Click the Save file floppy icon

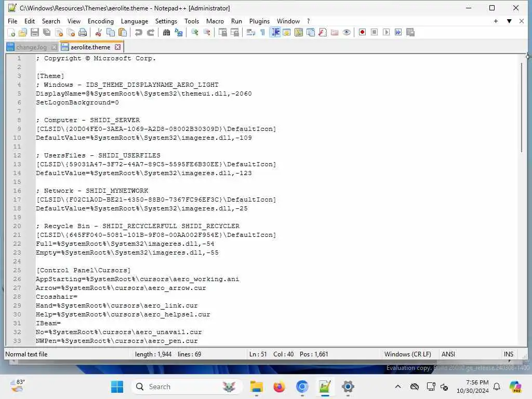coord(35,33)
